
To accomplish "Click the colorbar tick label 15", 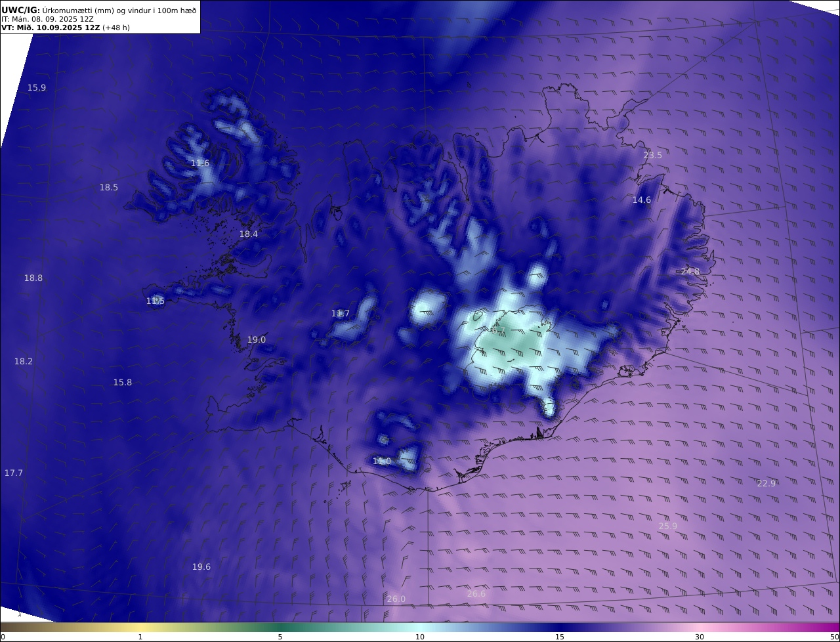I will [560, 637].
